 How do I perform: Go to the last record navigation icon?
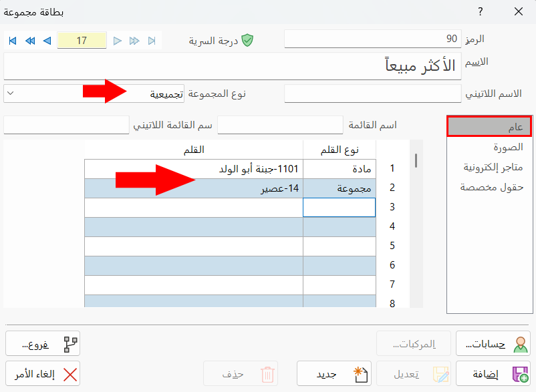point(152,40)
